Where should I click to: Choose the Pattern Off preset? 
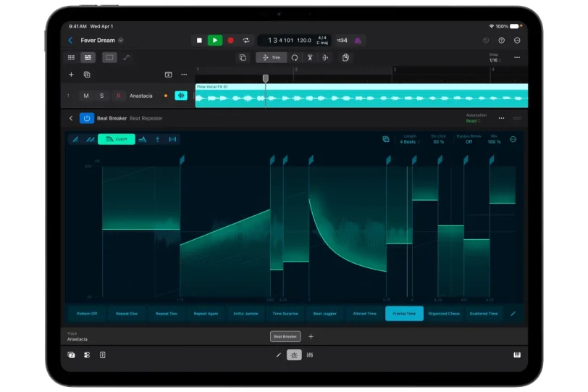pyautogui.click(x=87, y=314)
